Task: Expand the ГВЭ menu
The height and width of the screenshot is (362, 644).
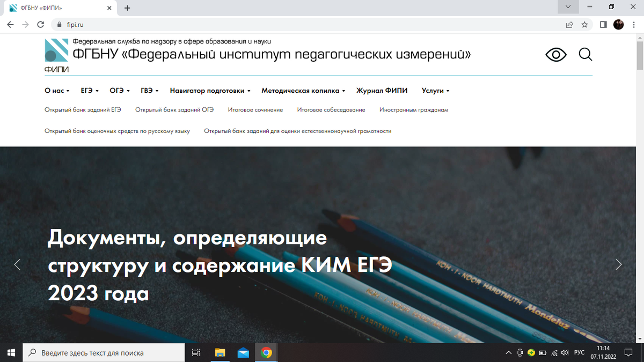Action: coord(150,91)
